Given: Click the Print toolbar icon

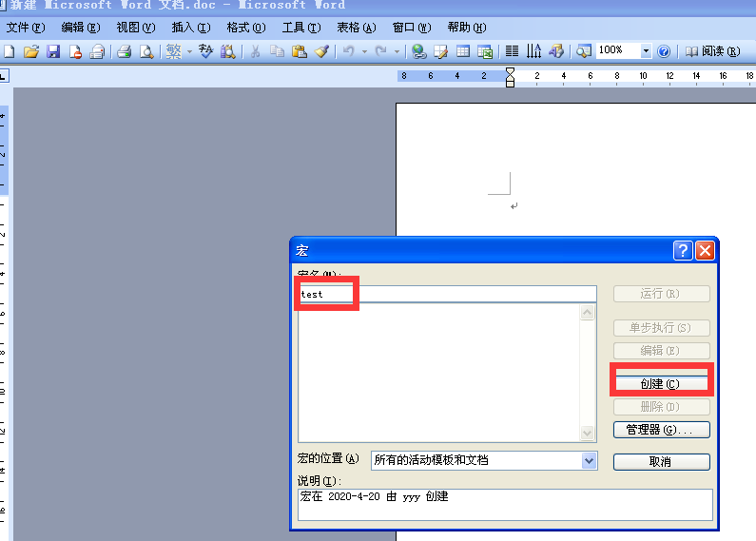Looking at the screenshot, I should pos(124,51).
